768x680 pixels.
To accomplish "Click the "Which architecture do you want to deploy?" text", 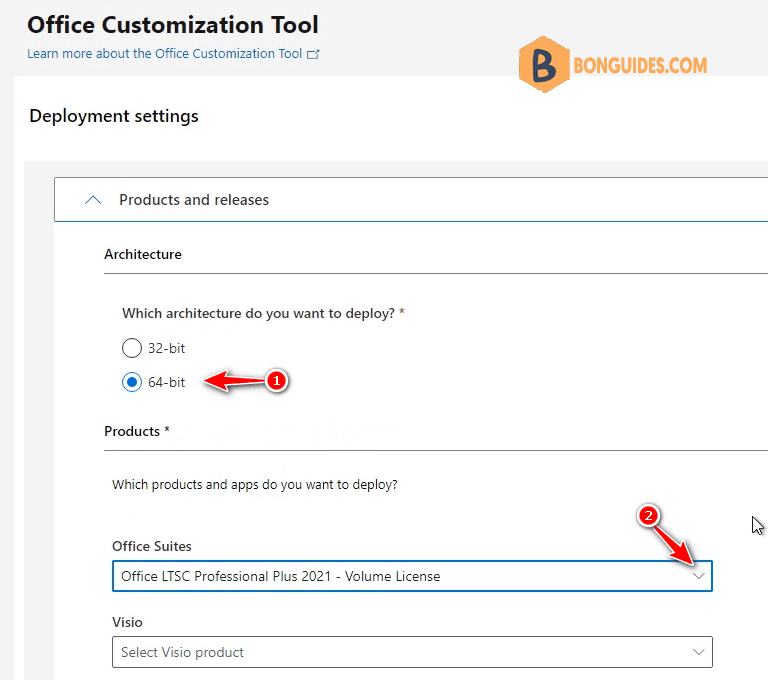I will (258, 314).
